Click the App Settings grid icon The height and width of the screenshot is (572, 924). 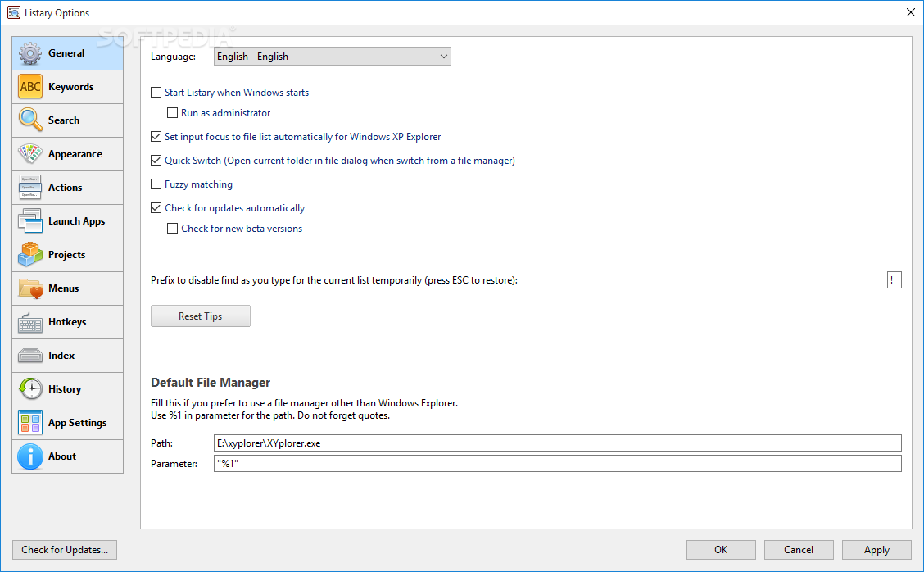(x=30, y=423)
